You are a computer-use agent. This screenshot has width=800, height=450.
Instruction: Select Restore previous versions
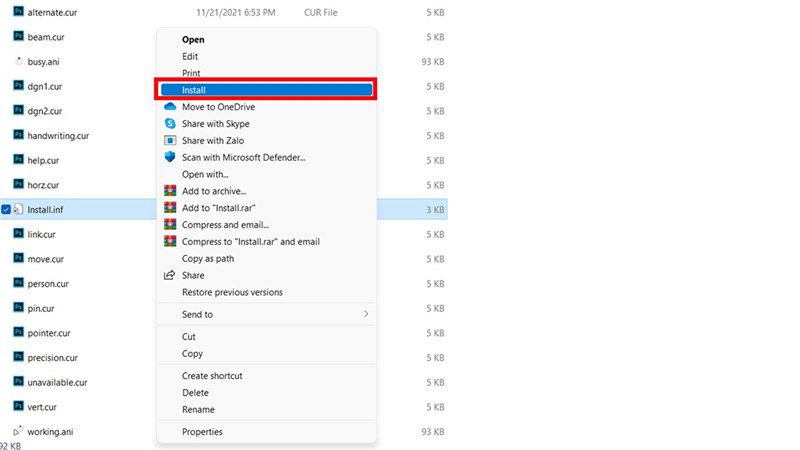tap(232, 292)
